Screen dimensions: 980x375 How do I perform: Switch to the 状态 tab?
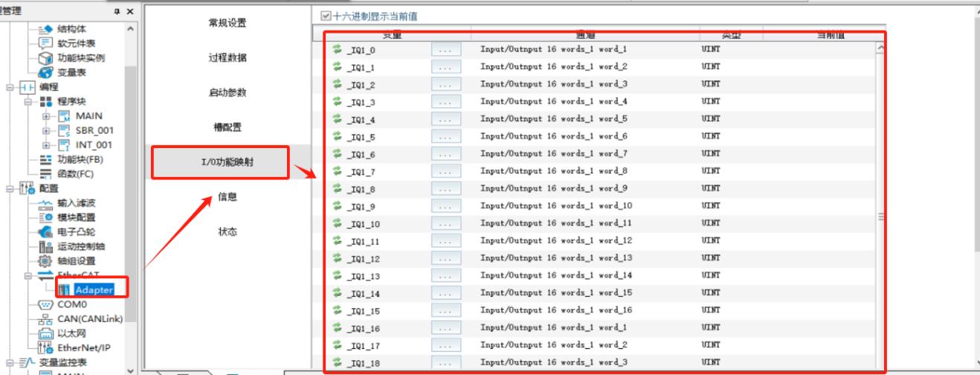(227, 231)
